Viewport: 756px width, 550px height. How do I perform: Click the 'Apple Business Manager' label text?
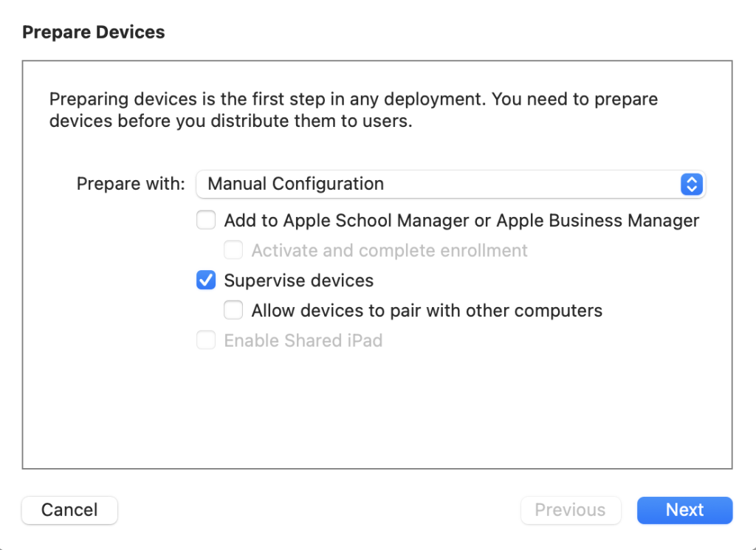598,221
